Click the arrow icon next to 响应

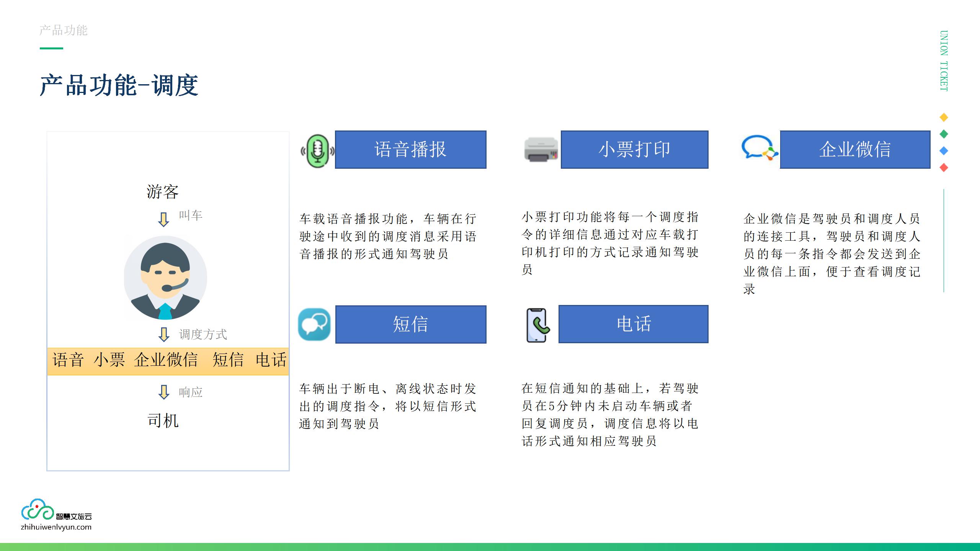164,392
